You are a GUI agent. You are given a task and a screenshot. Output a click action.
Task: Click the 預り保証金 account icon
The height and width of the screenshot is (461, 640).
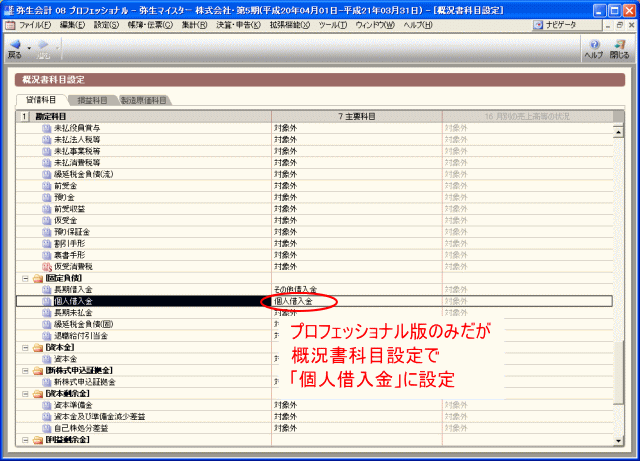coord(47,232)
